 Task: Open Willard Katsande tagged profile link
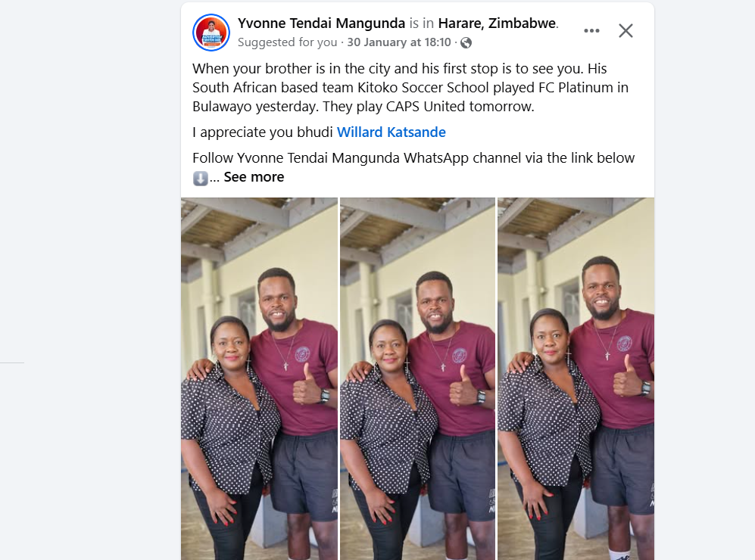(x=391, y=132)
